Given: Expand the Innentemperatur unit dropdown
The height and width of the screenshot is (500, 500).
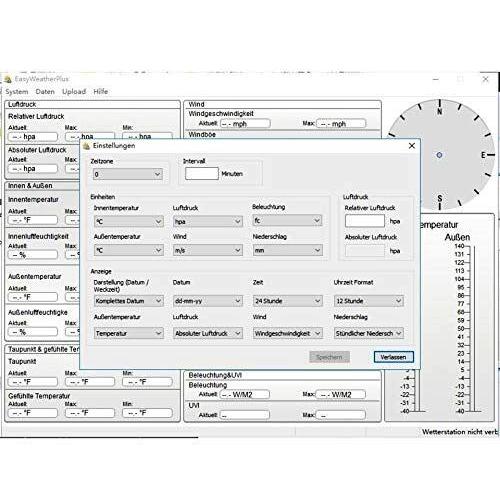Looking at the screenshot, I should 129,221.
